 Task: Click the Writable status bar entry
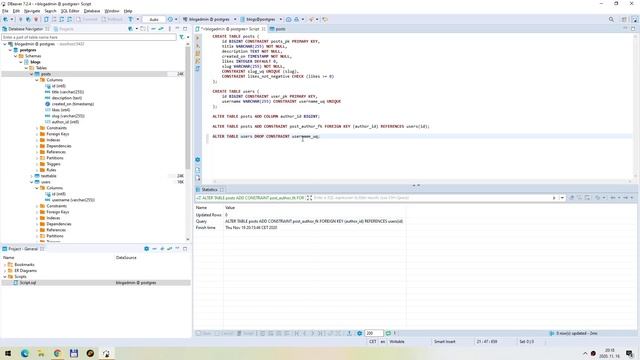pyautogui.click(x=397, y=341)
